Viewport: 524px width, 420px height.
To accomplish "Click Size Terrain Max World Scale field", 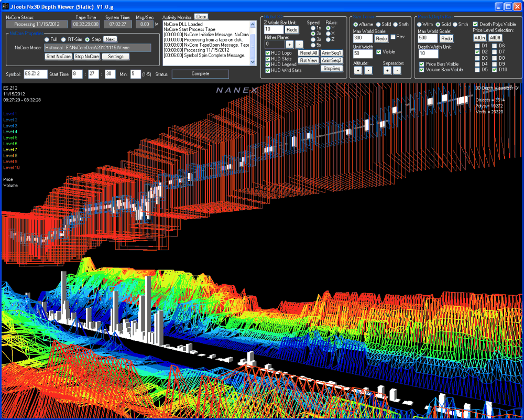I will 363,38.
